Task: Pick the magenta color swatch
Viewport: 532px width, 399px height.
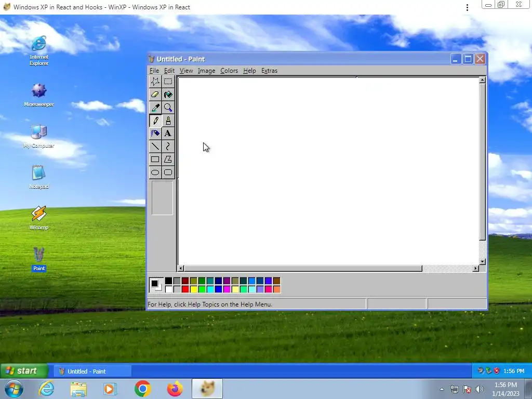Action: click(x=227, y=289)
